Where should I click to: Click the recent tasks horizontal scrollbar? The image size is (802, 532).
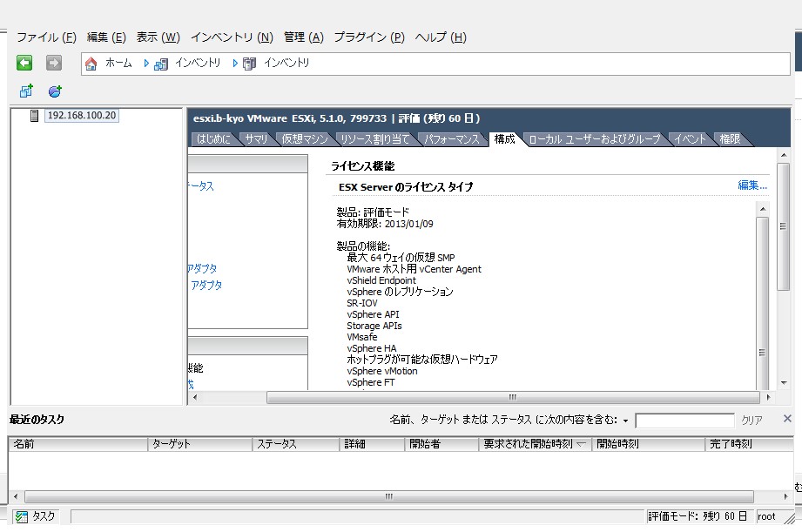[x=388, y=496]
